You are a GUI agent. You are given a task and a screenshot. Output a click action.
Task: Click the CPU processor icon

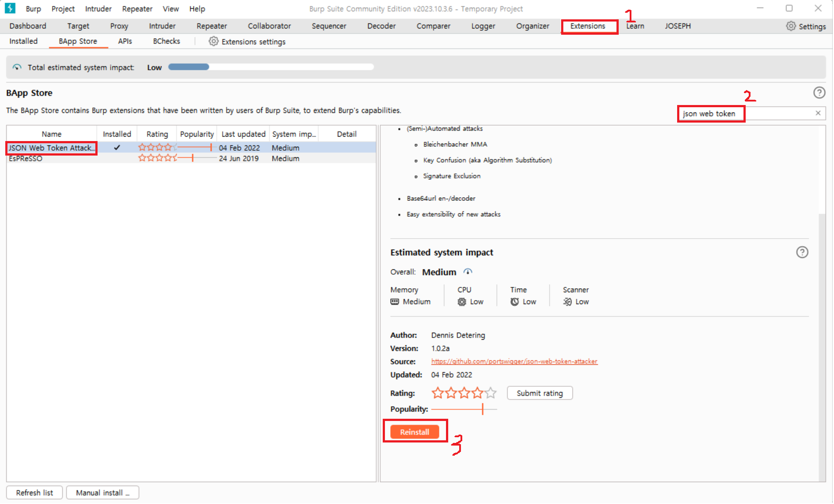click(x=462, y=301)
